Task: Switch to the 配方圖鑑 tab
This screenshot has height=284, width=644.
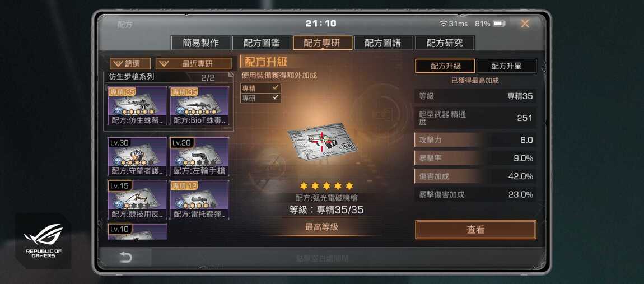Action: point(262,43)
